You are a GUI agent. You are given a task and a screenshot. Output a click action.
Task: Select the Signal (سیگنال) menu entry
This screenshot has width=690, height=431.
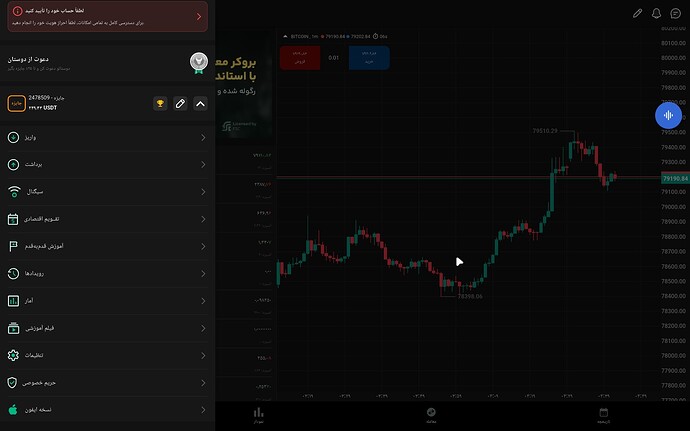(107, 192)
